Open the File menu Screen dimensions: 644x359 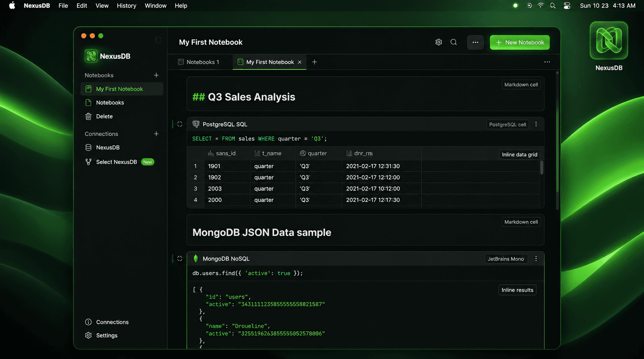pos(63,6)
